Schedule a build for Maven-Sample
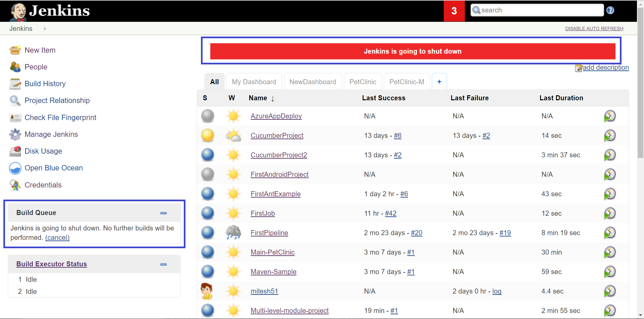The height and width of the screenshot is (319, 644). click(x=610, y=272)
